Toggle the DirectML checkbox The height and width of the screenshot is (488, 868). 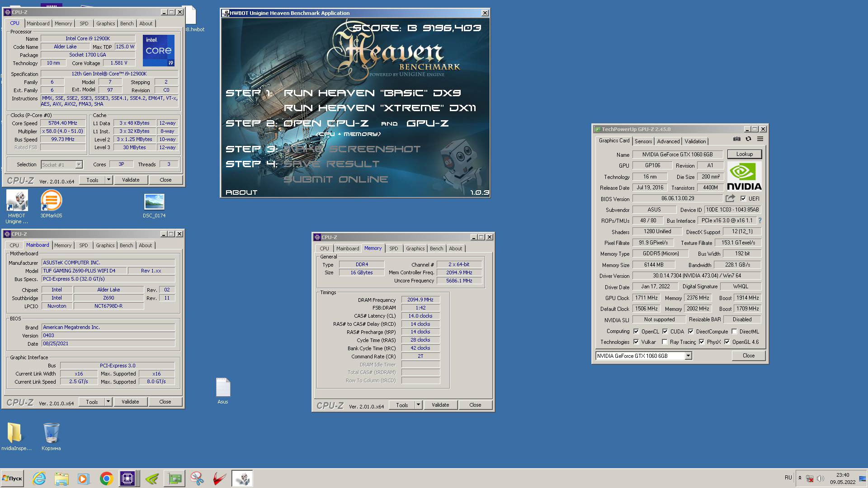(x=734, y=331)
